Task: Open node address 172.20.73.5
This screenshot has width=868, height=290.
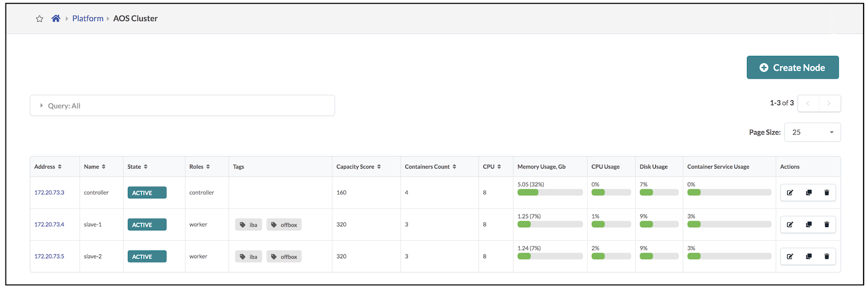Action: pos(49,256)
